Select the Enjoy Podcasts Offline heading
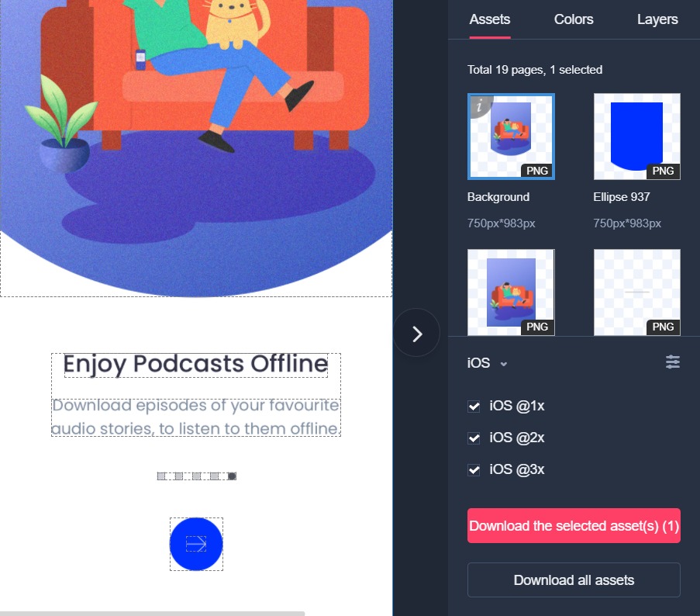Viewport: 700px width, 616px height. coord(196,364)
